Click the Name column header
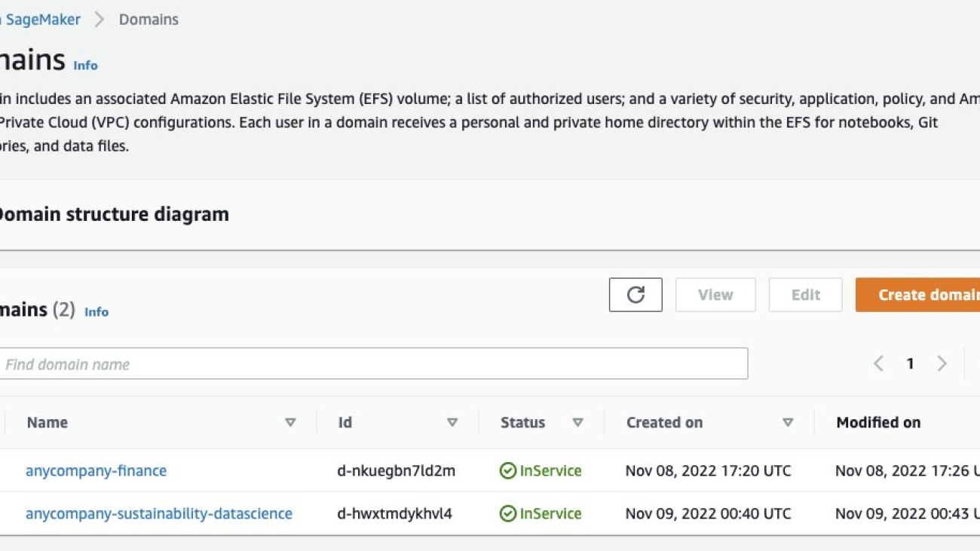980x551 pixels. coord(47,423)
